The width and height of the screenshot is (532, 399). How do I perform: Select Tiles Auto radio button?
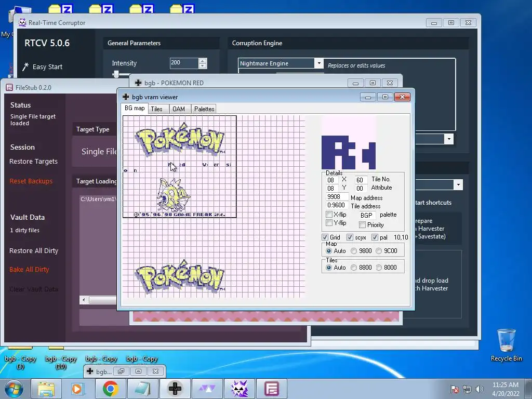tap(329, 268)
